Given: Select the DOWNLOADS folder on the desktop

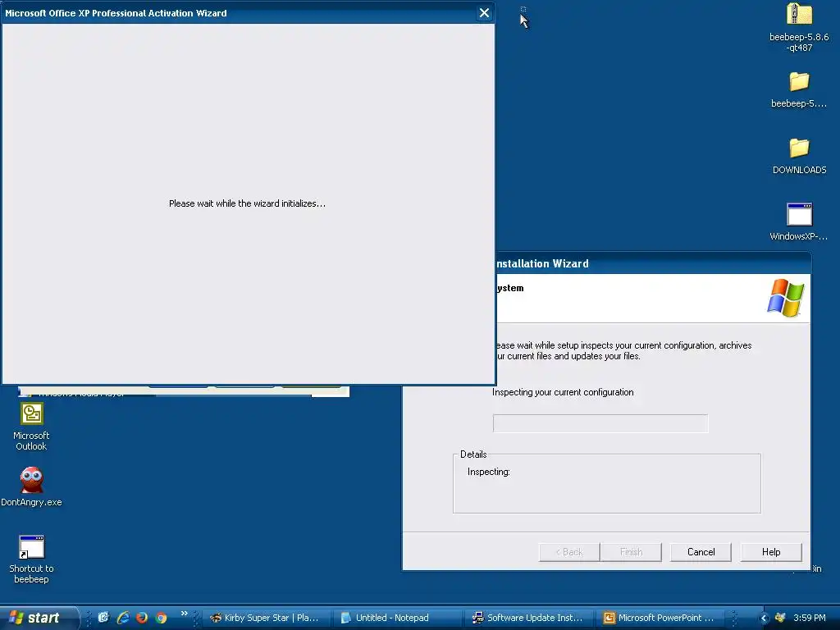Looking at the screenshot, I should point(799,156).
